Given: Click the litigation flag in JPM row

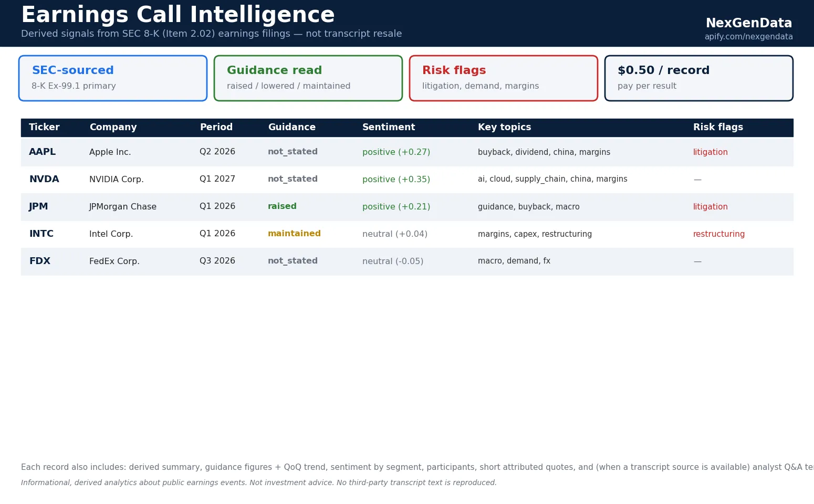Looking at the screenshot, I should point(711,206).
